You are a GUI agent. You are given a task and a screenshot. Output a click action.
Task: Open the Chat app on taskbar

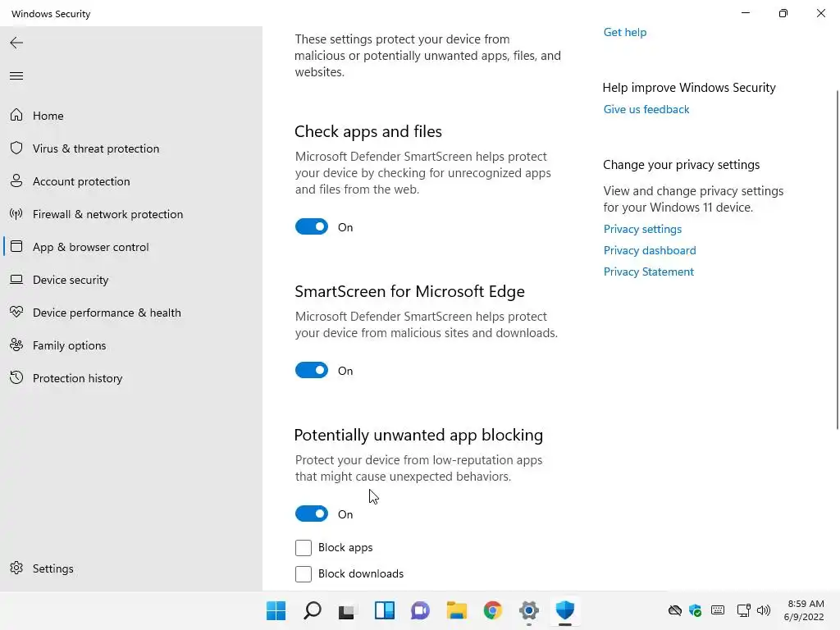click(421, 610)
